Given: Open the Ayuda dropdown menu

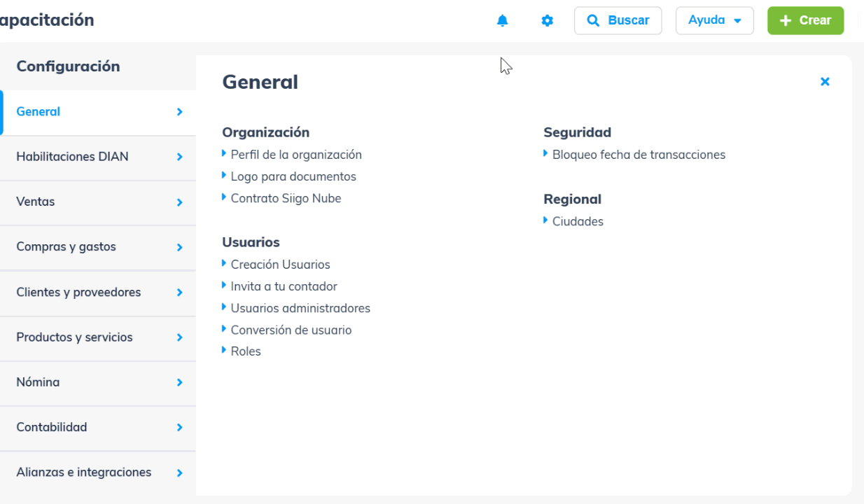Looking at the screenshot, I should click(714, 21).
